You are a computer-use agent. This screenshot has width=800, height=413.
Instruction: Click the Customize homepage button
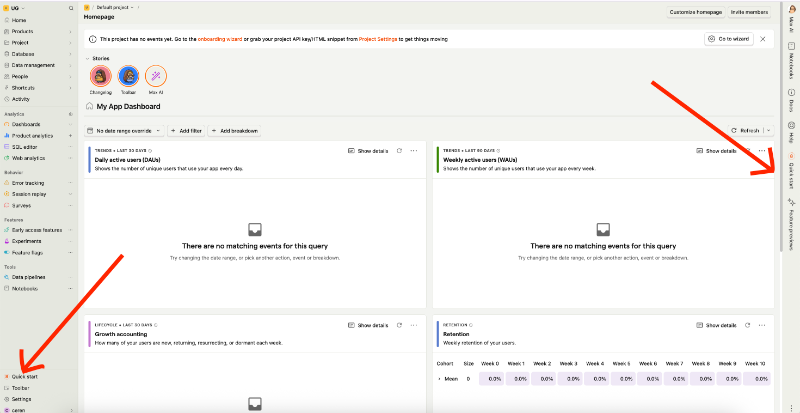[x=695, y=12]
